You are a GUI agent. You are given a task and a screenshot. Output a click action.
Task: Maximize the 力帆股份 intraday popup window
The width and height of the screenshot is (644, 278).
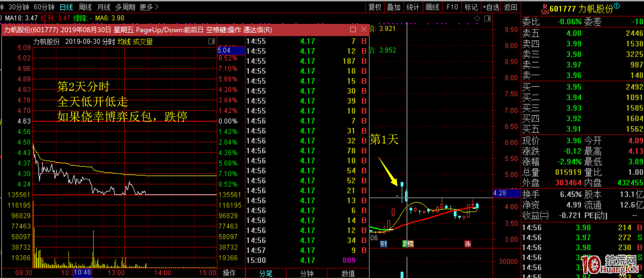coord(353,30)
